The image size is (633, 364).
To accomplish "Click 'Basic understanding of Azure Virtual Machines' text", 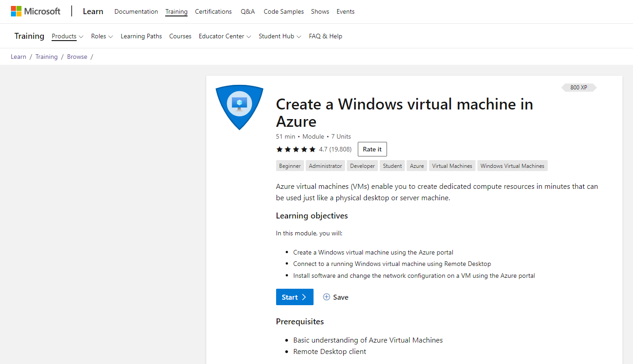I will coord(368,340).
